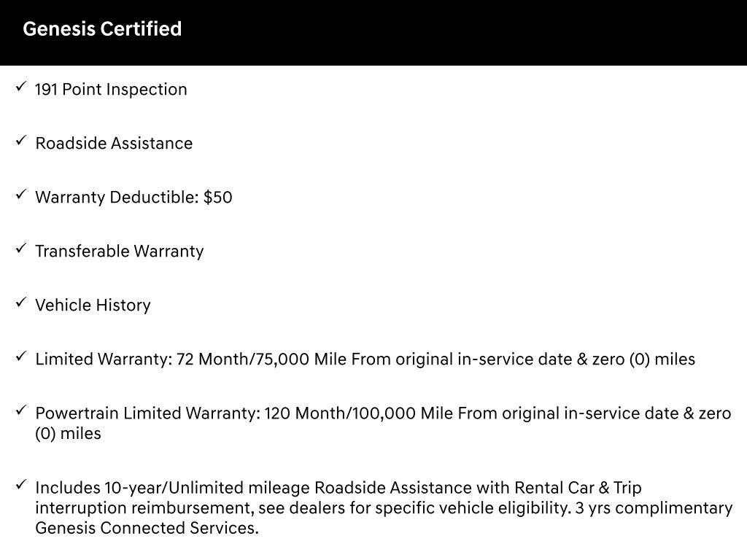Click the checkmark beside Vehicle History
This screenshot has height=560, width=747.
click(20, 303)
